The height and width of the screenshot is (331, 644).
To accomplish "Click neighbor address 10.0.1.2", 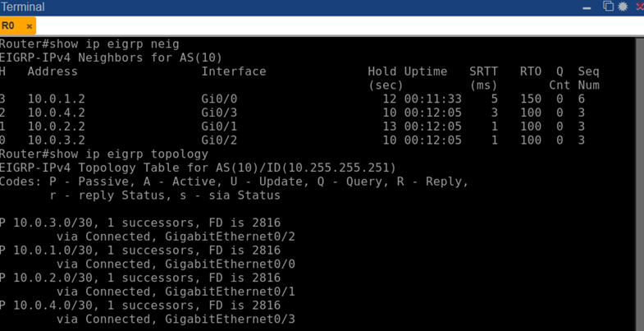I will click(56, 99).
